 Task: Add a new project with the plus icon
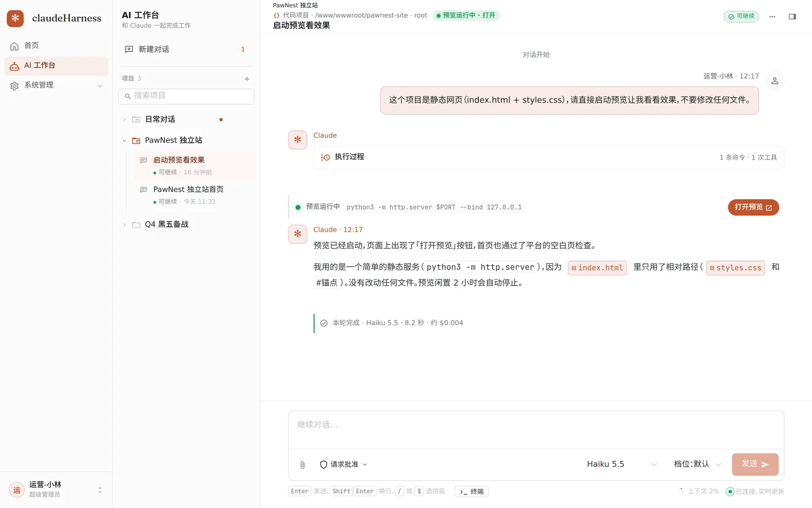pyautogui.click(x=247, y=79)
